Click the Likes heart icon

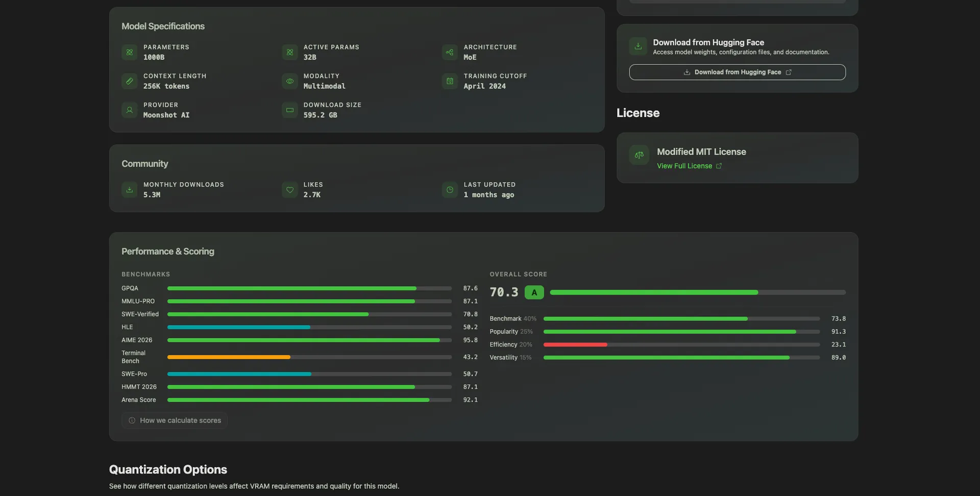(289, 189)
